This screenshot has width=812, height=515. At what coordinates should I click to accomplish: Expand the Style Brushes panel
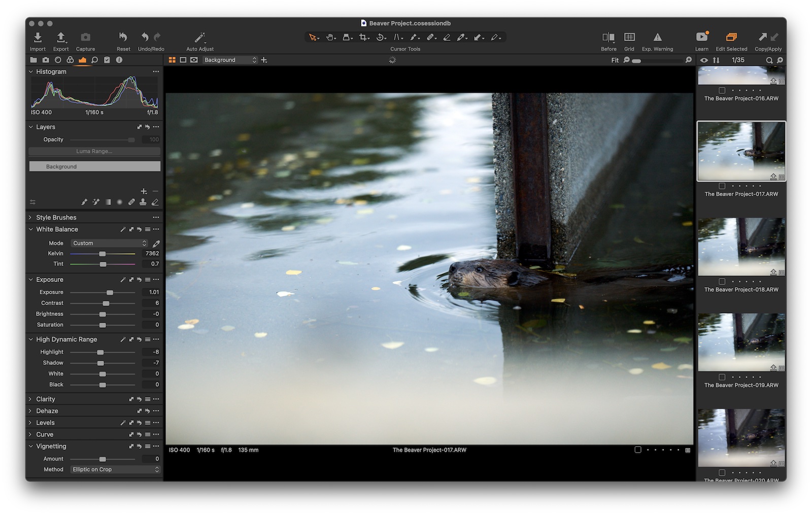pos(31,217)
